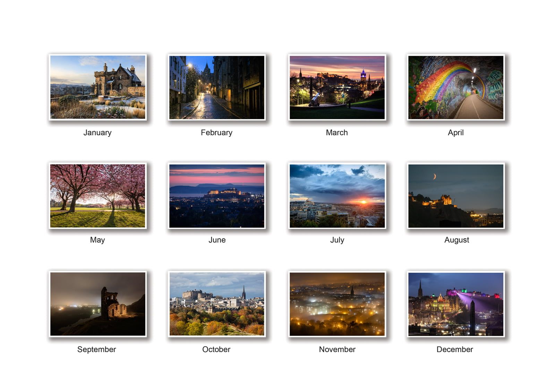Open the March sunset skyline with cannon photo
Image resolution: width=555 pixels, height=392 pixels.
[x=337, y=87]
